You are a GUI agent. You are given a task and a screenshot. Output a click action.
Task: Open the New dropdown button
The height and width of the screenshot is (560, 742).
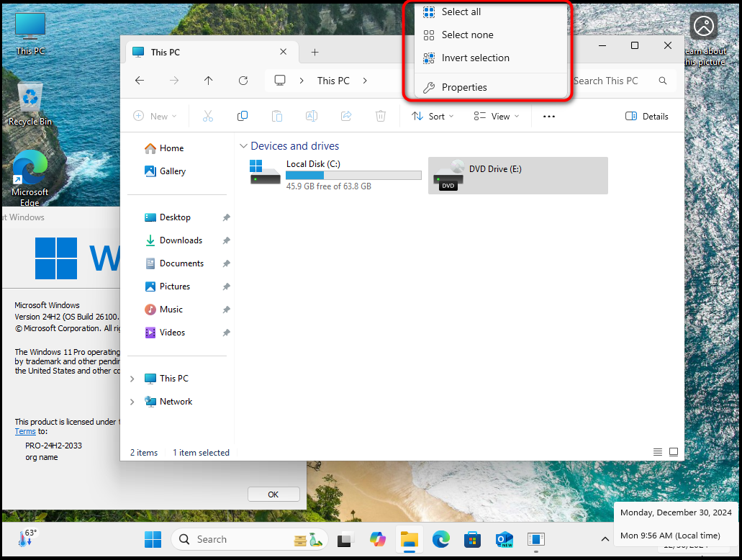coord(155,116)
